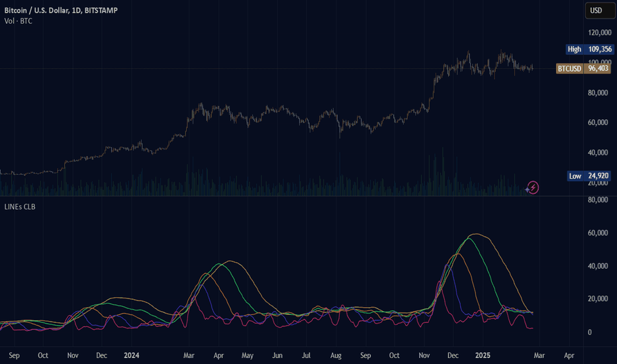The height and width of the screenshot is (364, 617).
Task: Click the 60,000 label on the upper price axis
Action: 598,122
